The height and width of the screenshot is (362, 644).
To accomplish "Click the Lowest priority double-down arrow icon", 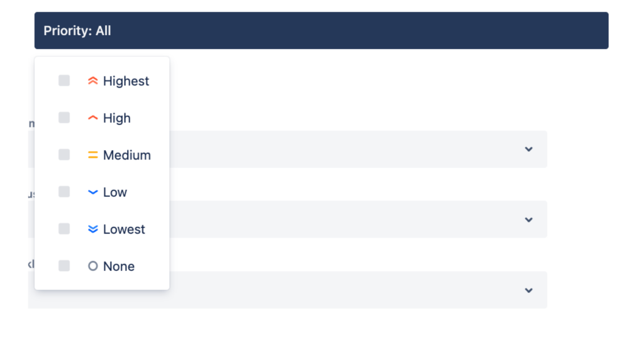I will click(93, 229).
